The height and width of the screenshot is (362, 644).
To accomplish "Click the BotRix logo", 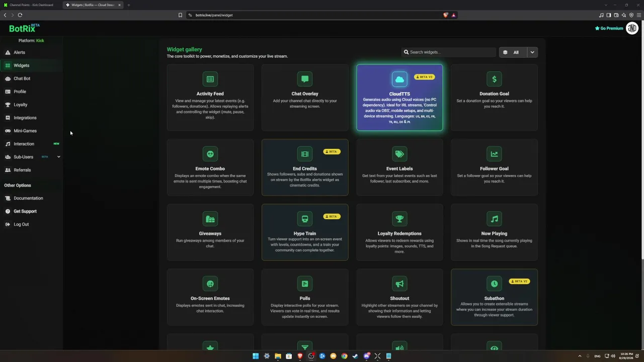I will click(x=24, y=28).
